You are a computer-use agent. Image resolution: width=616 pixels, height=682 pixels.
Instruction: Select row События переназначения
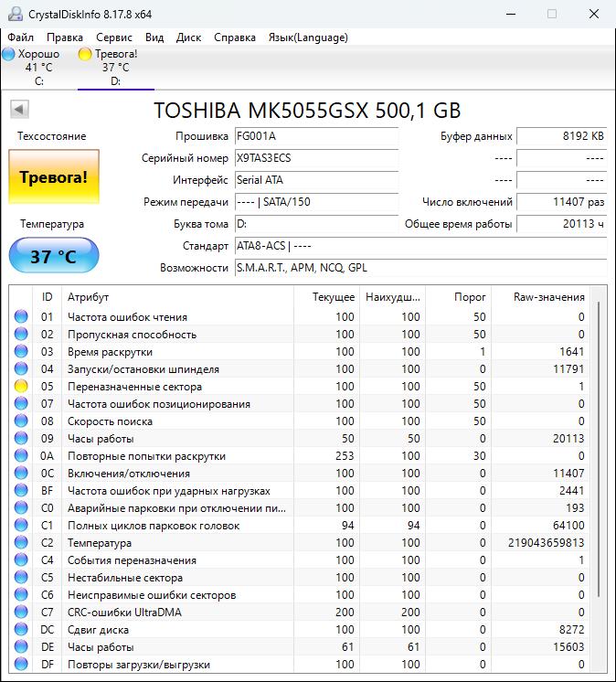tap(300, 560)
